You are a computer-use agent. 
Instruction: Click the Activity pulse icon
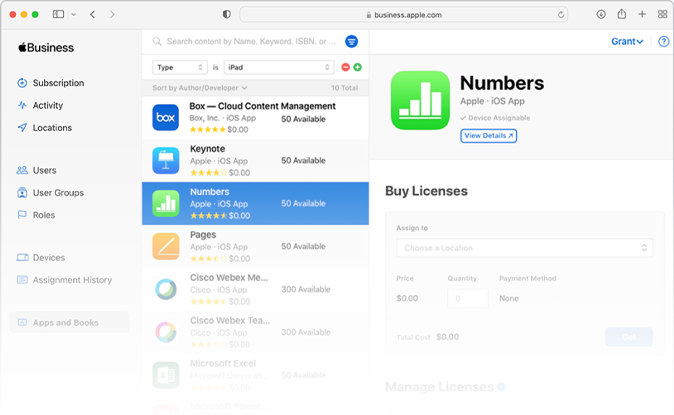click(x=22, y=105)
